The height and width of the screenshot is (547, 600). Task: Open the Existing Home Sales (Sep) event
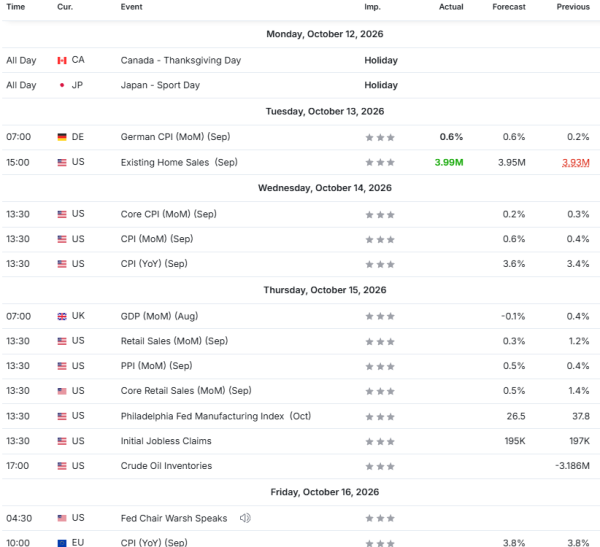coord(179,162)
